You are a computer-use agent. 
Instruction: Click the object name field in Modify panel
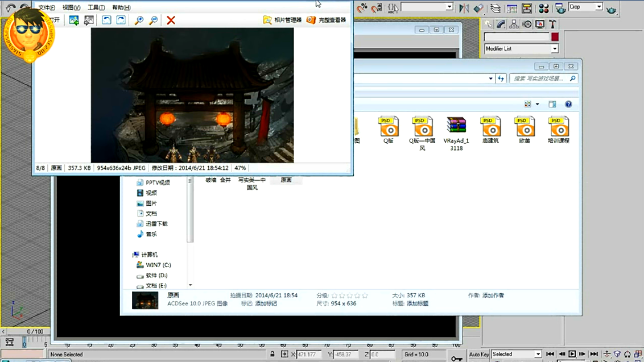click(517, 37)
